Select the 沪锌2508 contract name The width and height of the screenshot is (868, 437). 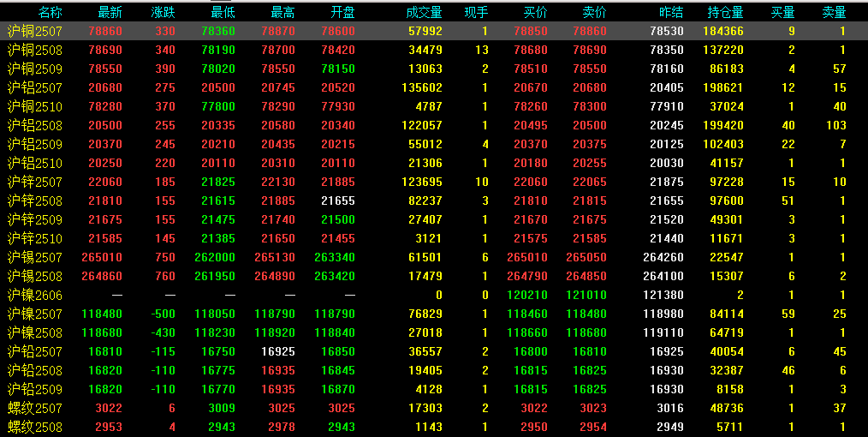[35, 201]
